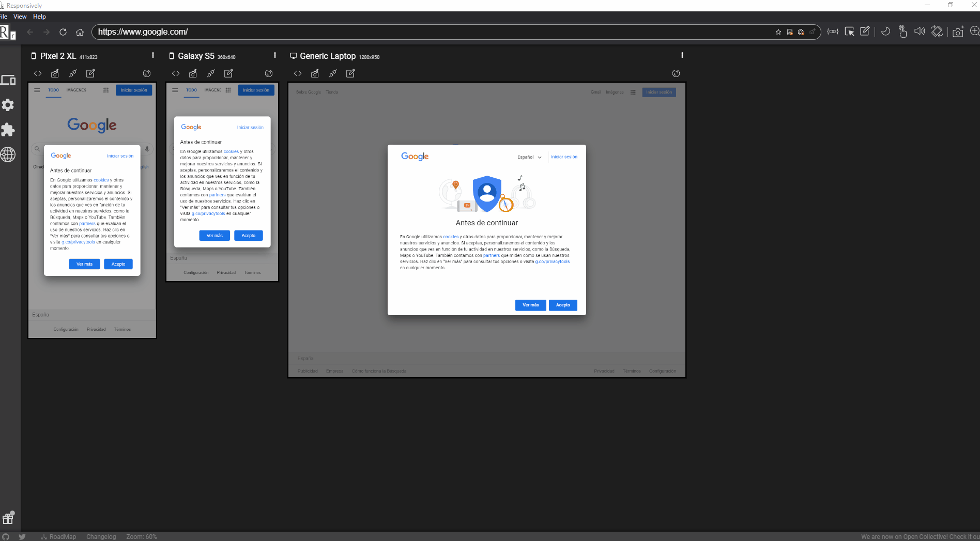The height and width of the screenshot is (541, 980).
Task: Open Changelog link in status bar
Action: click(101, 537)
